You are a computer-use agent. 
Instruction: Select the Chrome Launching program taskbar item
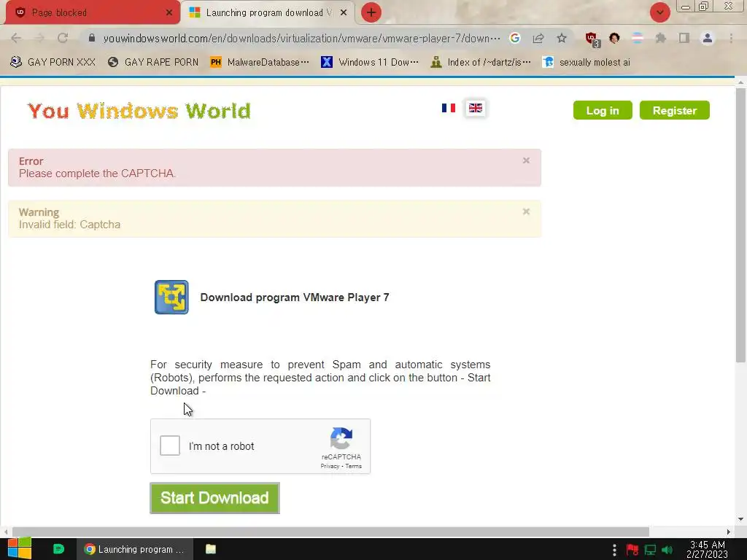click(135, 549)
